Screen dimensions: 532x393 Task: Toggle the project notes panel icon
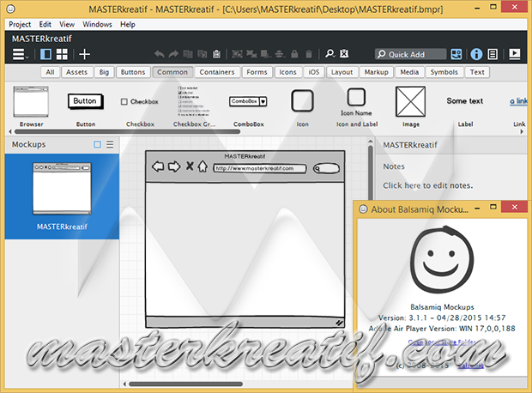click(493, 54)
